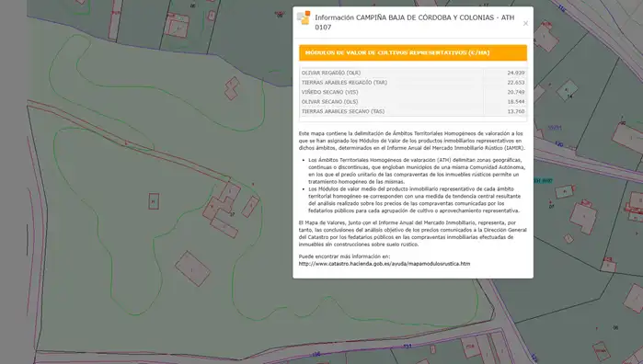Screen dimensions: 643x364
Task: Click the orange squares icon beside the title
Action: 304,18
